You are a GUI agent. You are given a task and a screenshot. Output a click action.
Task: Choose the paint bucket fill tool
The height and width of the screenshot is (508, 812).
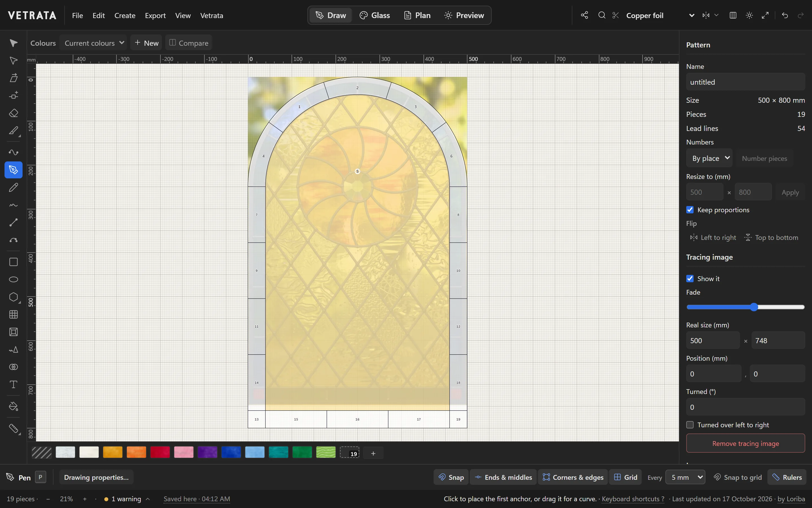pyautogui.click(x=14, y=406)
